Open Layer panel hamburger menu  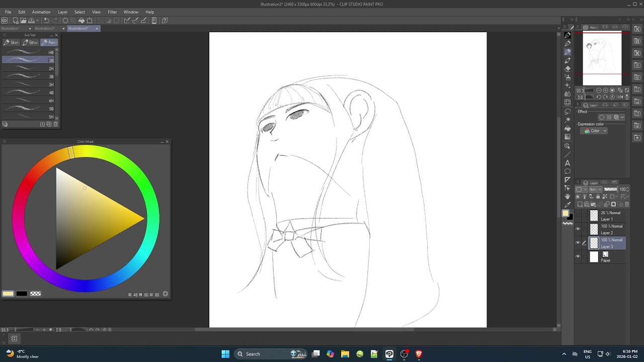click(x=578, y=182)
